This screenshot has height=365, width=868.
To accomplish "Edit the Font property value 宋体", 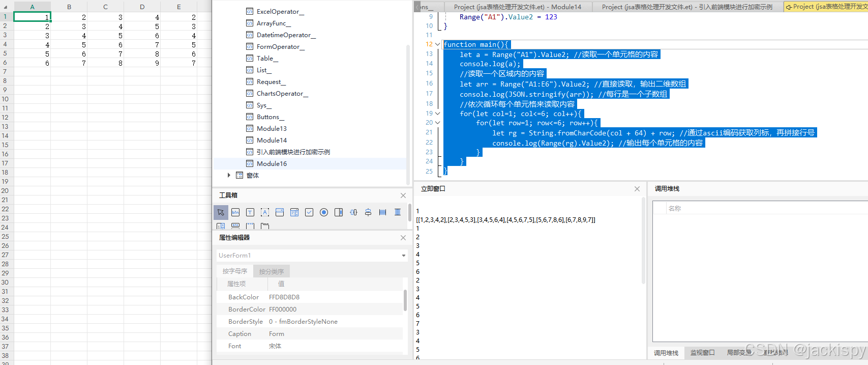I will [275, 346].
